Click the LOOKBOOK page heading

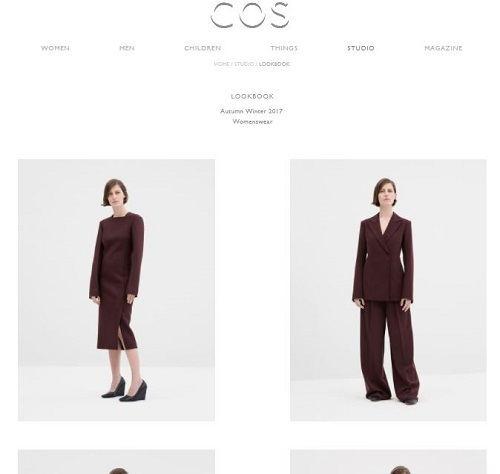[x=252, y=96]
